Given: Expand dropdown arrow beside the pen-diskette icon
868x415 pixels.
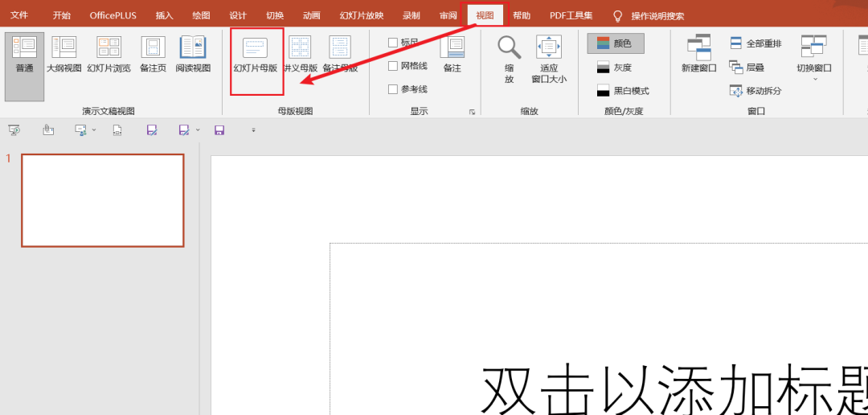Looking at the screenshot, I should [198, 130].
